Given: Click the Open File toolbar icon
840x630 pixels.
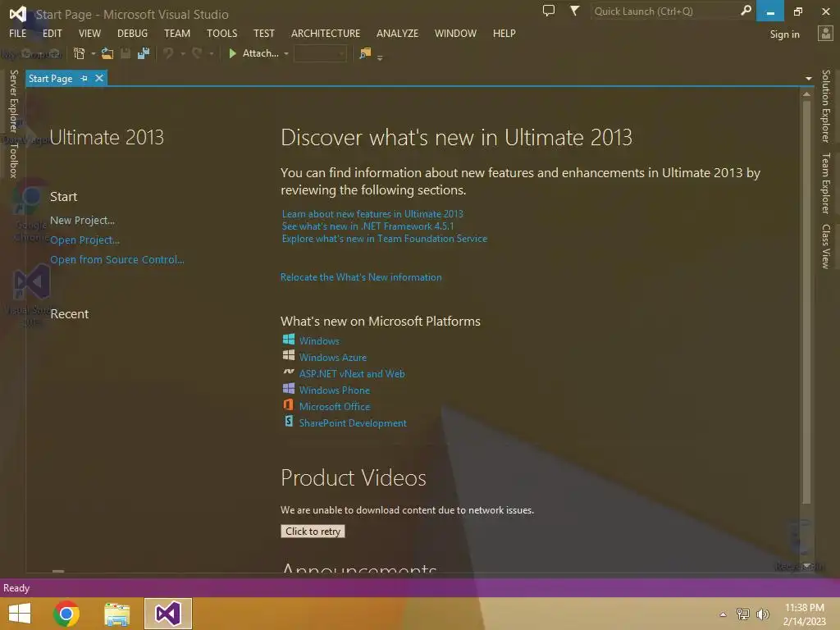Looking at the screenshot, I should tap(107, 53).
